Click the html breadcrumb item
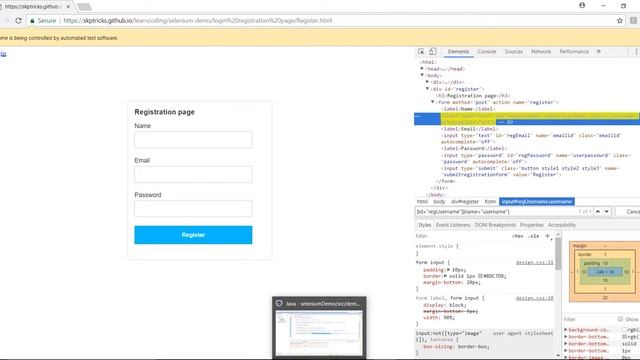Image resolution: width=640 pixels, height=360 pixels. tap(422, 202)
